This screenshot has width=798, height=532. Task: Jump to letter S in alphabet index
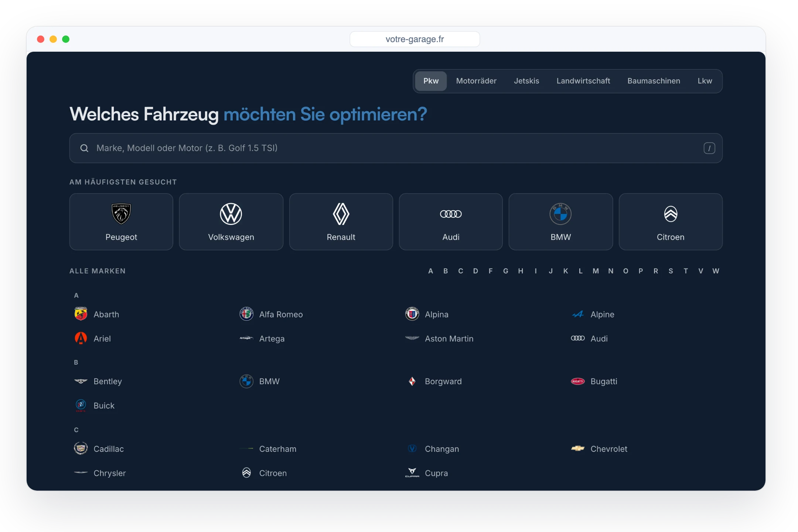671,271
